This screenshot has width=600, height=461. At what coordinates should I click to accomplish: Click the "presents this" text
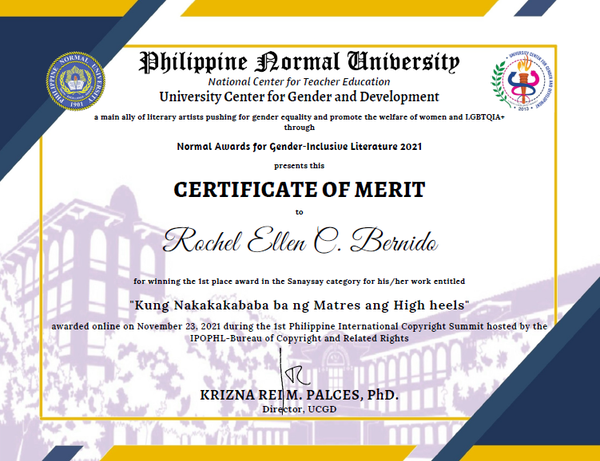tap(299, 165)
